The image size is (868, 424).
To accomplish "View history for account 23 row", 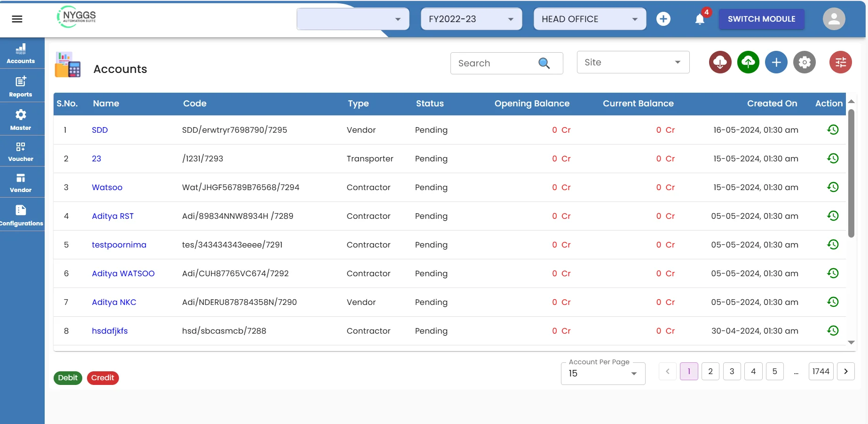I will click(833, 158).
